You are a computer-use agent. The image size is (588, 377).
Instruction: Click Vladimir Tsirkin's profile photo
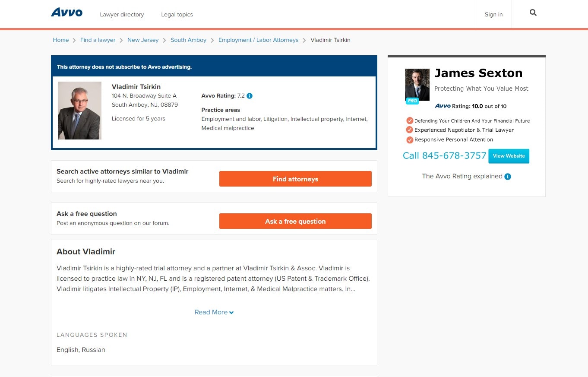coord(79,111)
